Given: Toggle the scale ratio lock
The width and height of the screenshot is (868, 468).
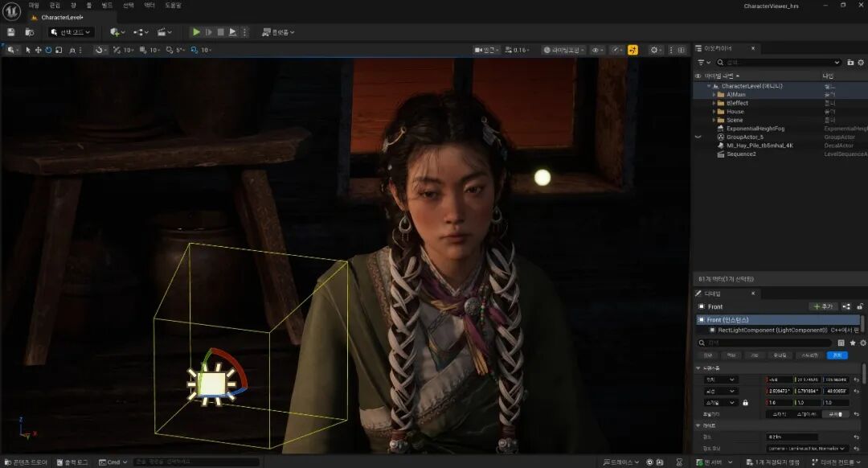Looking at the screenshot, I should 745,403.
